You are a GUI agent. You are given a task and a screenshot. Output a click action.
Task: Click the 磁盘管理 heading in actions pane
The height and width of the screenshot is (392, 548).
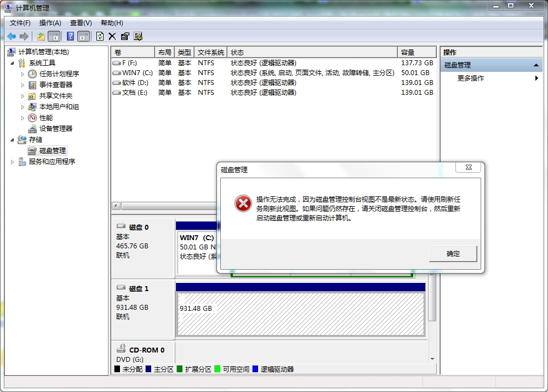(458, 65)
